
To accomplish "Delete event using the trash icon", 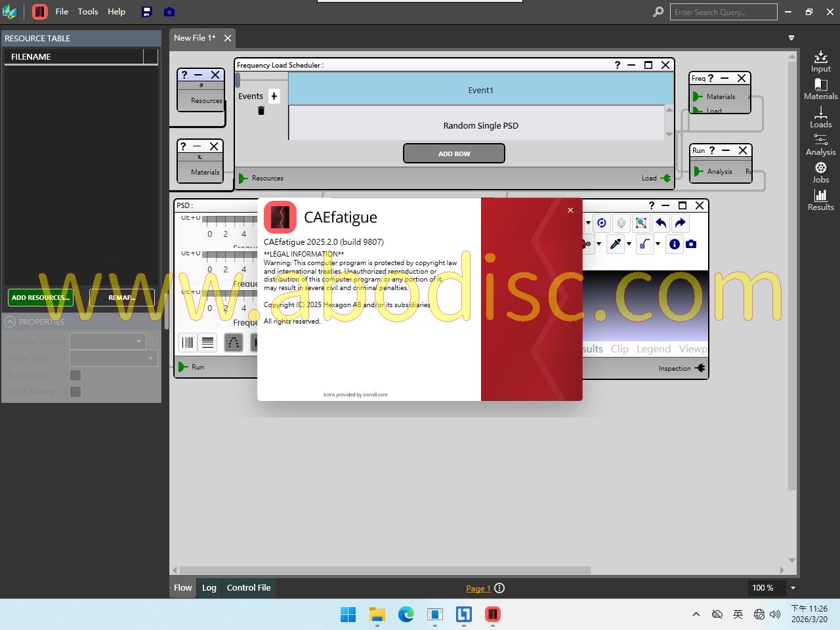I will click(x=261, y=111).
